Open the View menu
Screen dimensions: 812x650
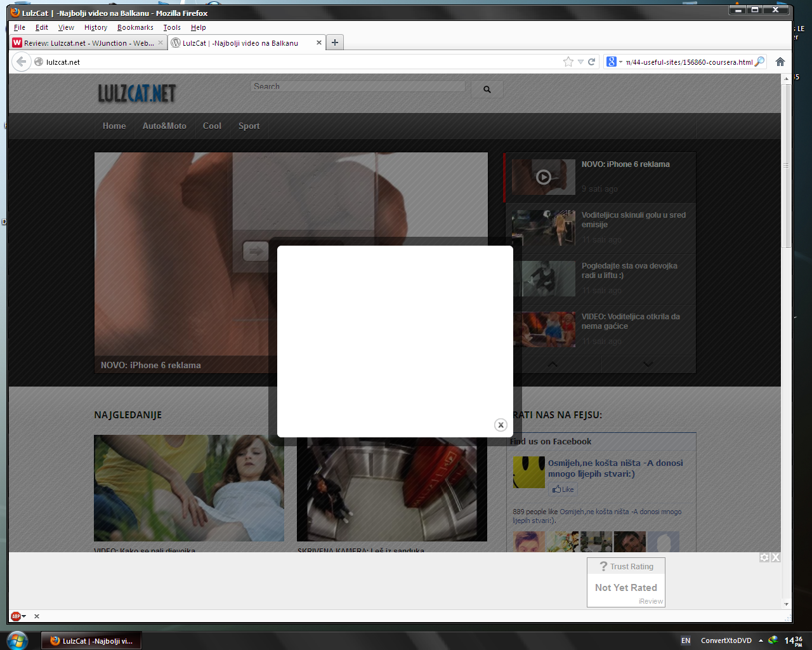click(66, 27)
